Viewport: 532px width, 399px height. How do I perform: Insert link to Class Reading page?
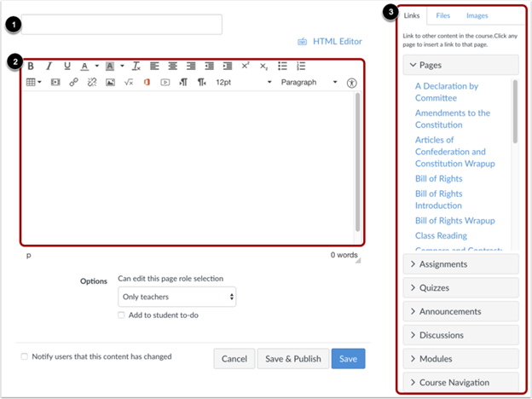click(x=441, y=235)
